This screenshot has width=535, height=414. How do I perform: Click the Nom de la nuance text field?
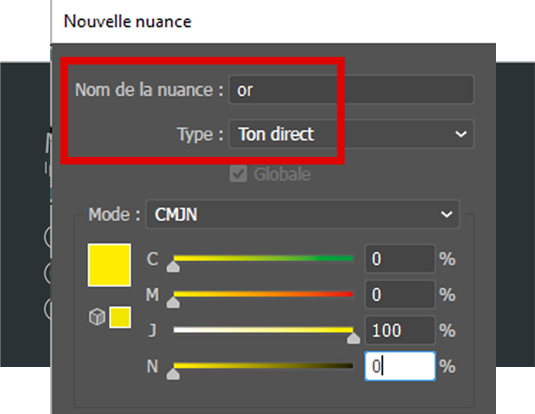pyautogui.click(x=351, y=89)
